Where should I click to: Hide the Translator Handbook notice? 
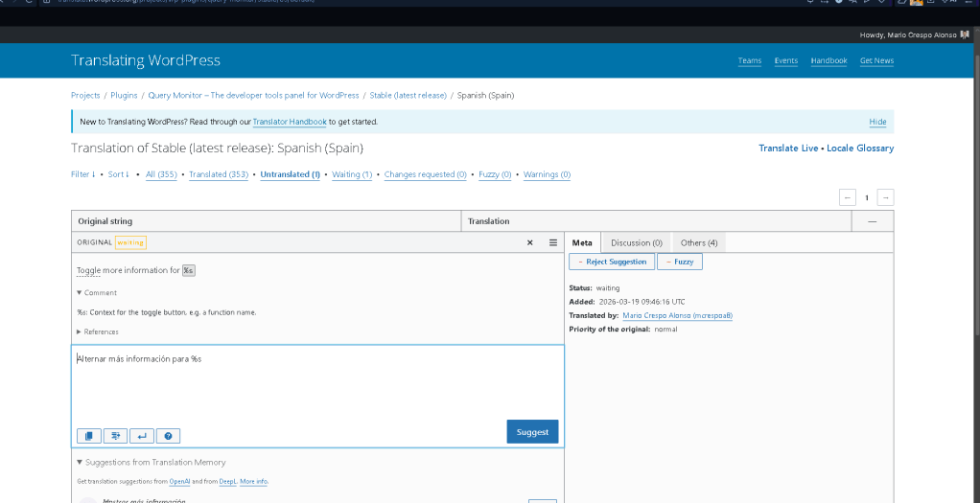pyautogui.click(x=877, y=123)
